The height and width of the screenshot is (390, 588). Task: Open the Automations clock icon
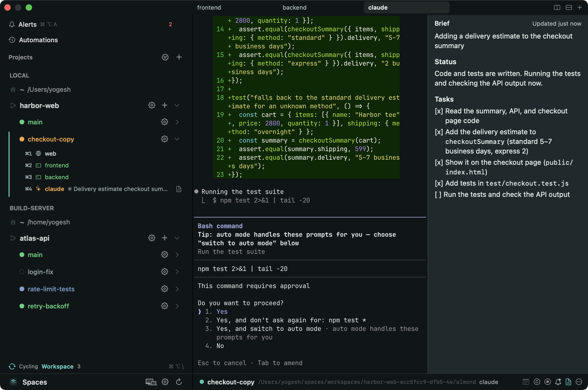(12, 40)
